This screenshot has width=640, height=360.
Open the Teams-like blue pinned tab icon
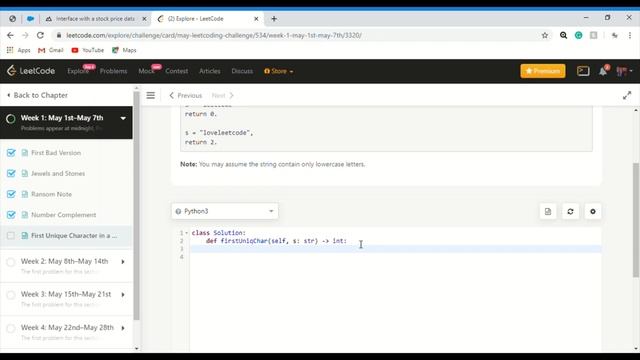click(x=30, y=19)
